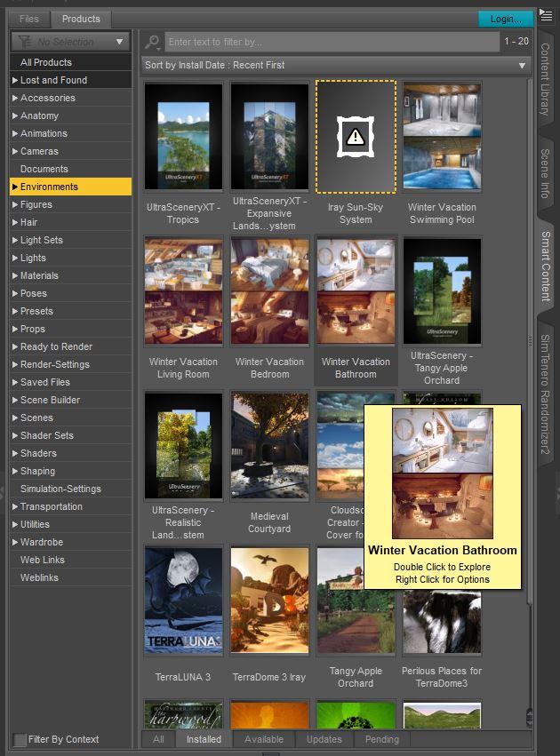The image size is (560, 756).
Task: Select the Poses category
Action: click(x=70, y=293)
